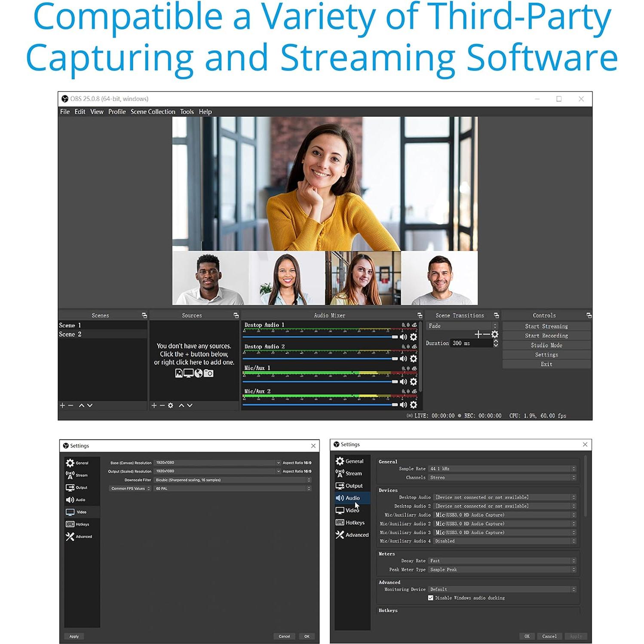This screenshot has height=644, width=644.
Task: Open source properties gear in Sources panel
Action: [171, 405]
